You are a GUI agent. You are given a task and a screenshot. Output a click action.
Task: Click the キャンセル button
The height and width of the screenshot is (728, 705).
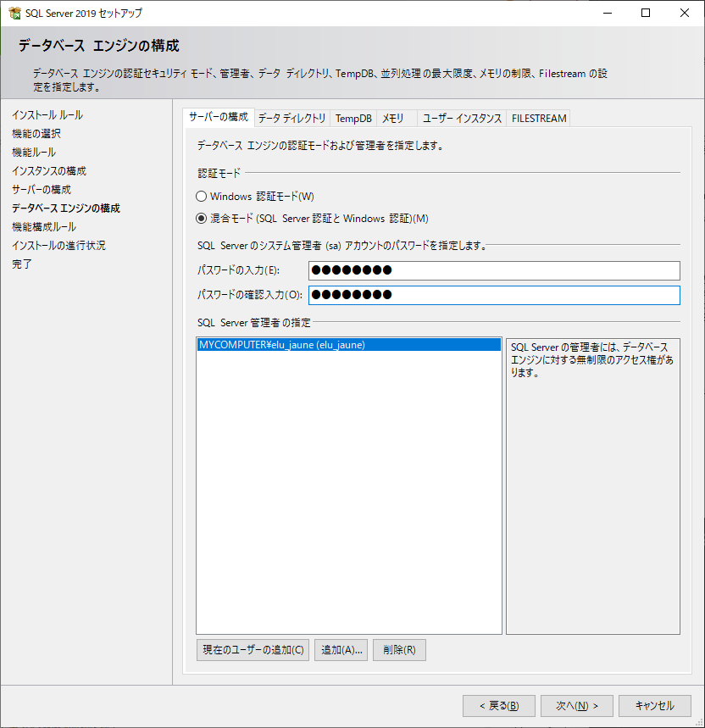655,706
